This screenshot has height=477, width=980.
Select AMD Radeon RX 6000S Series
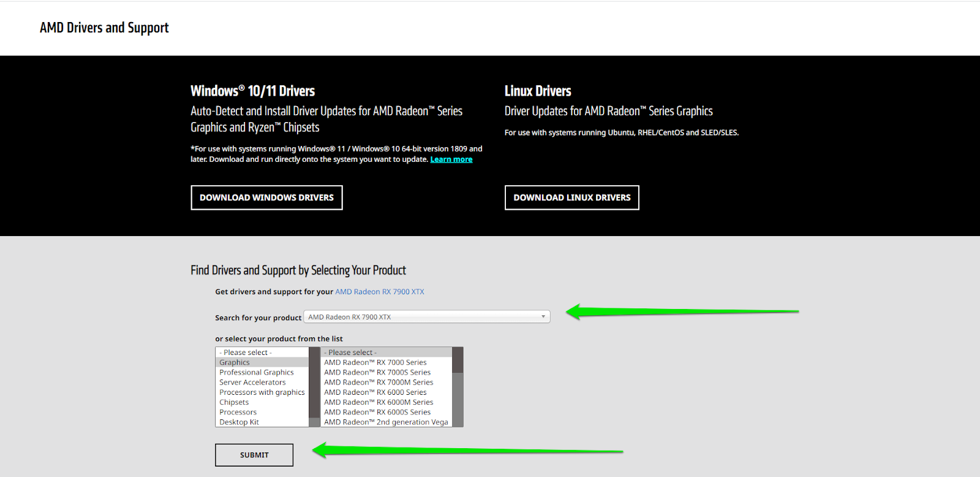tap(377, 412)
